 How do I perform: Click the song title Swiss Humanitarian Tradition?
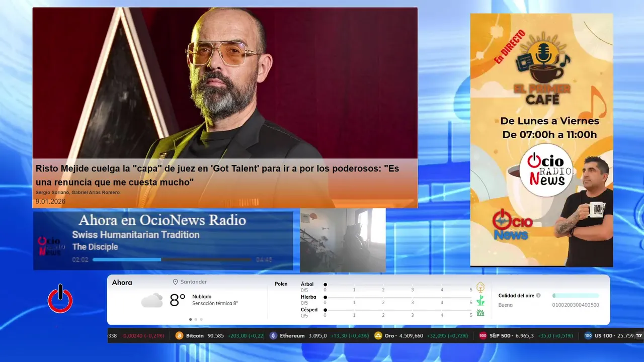click(136, 235)
